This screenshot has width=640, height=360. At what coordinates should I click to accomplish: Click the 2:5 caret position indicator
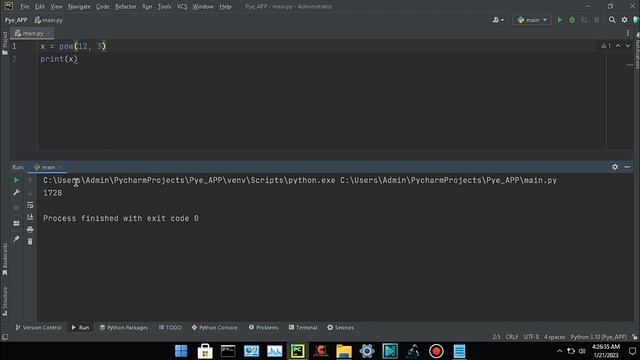tap(496, 337)
